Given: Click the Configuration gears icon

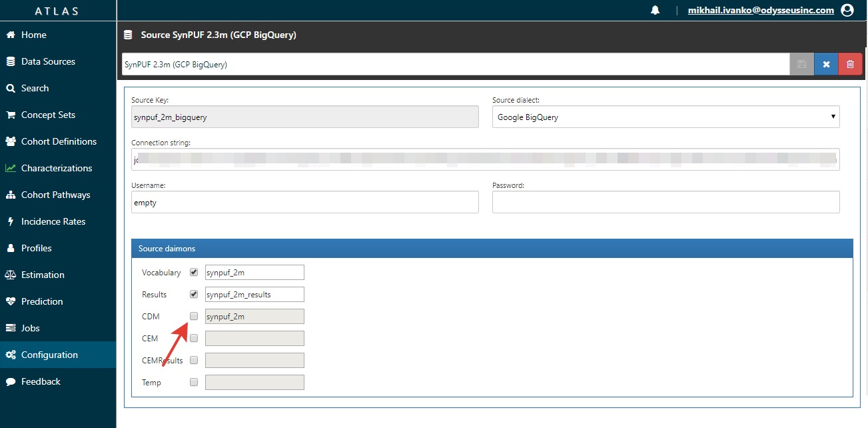Looking at the screenshot, I should (11, 355).
